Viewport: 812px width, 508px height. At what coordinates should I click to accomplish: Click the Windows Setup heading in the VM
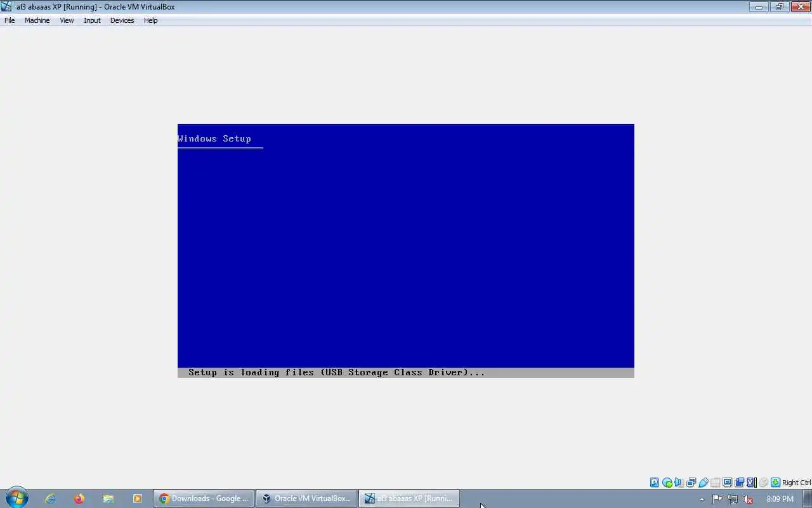click(x=214, y=138)
